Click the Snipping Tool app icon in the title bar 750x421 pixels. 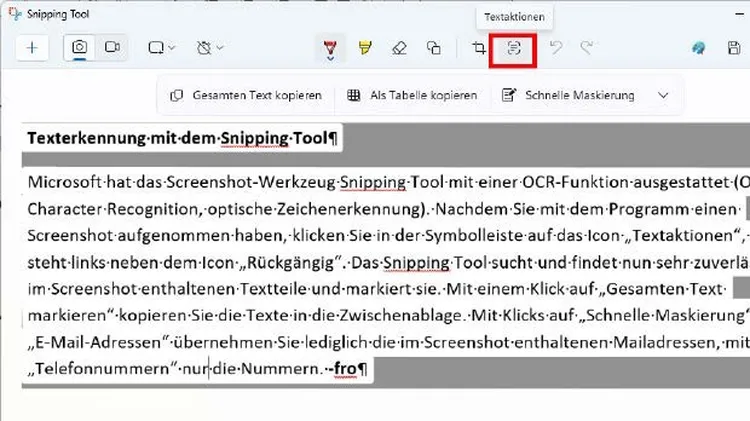pos(15,14)
